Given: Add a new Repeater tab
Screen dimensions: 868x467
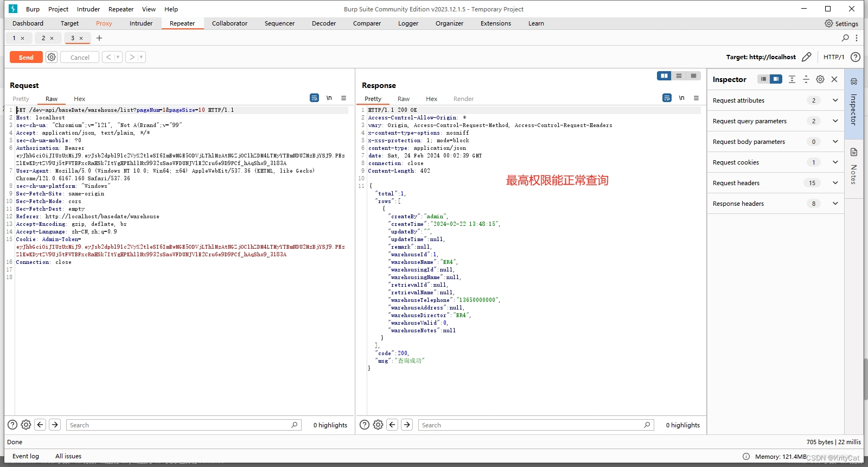Looking at the screenshot, I should [x=99, y=38].
